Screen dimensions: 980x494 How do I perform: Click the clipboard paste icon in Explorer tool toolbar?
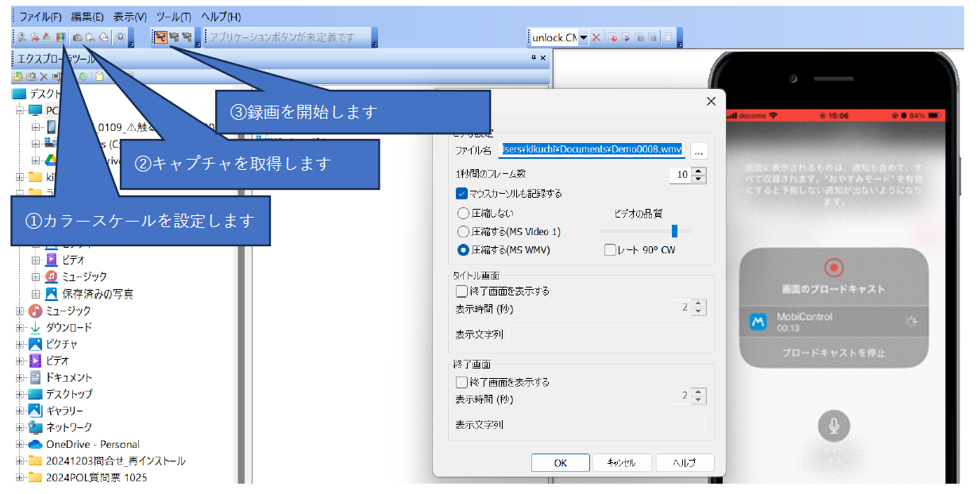99,77
